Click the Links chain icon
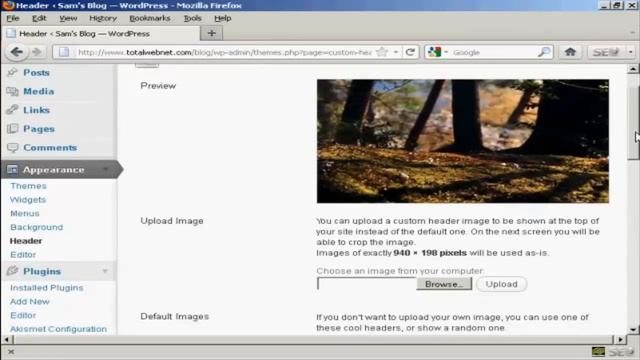640x360 pixels. (x=12, y=110)
